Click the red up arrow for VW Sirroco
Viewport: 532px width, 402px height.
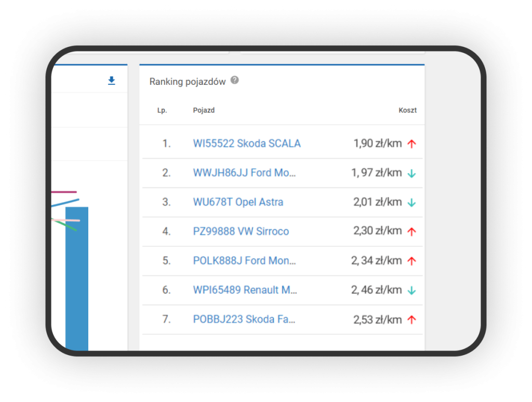pyautogui.click(x=411, y=231)
